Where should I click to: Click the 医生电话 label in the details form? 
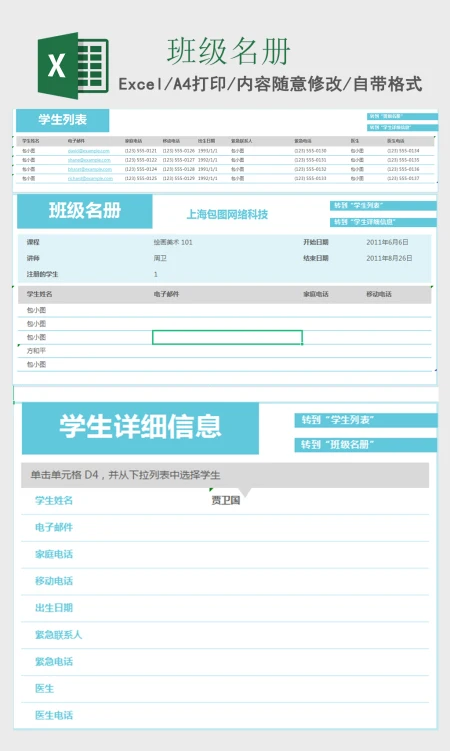(54, 715)
